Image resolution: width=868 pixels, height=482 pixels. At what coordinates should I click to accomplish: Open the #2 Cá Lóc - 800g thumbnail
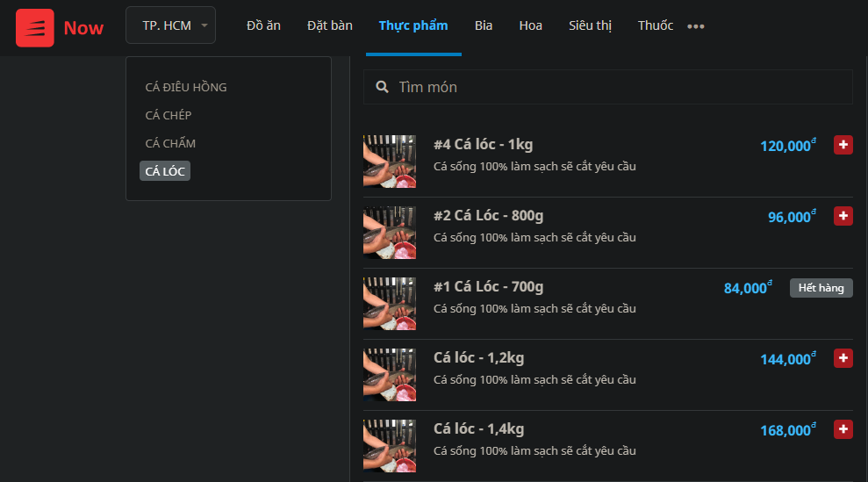pyautogui.click(x=390, y=233)
